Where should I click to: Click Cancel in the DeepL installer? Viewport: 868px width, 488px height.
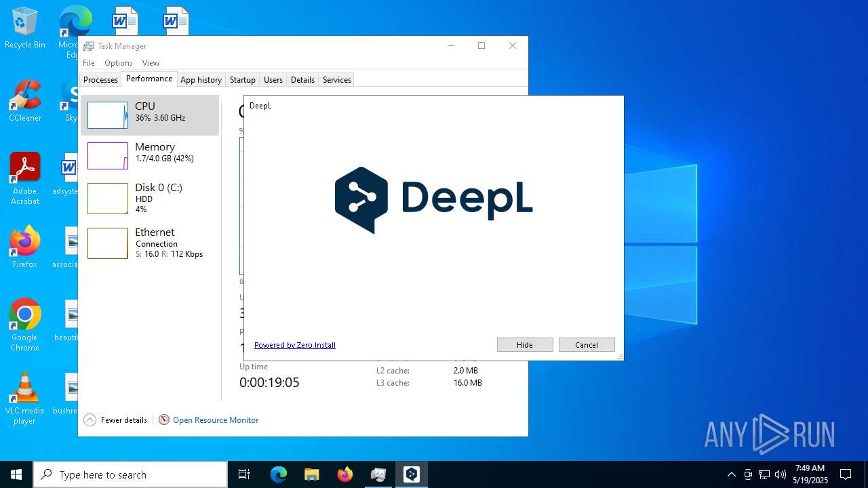(587, 345)
